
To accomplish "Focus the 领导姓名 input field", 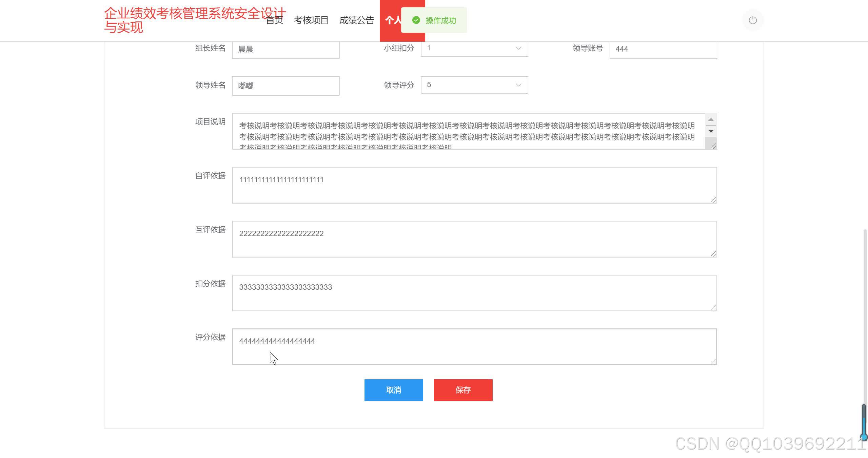I will (x=285, y=86).
